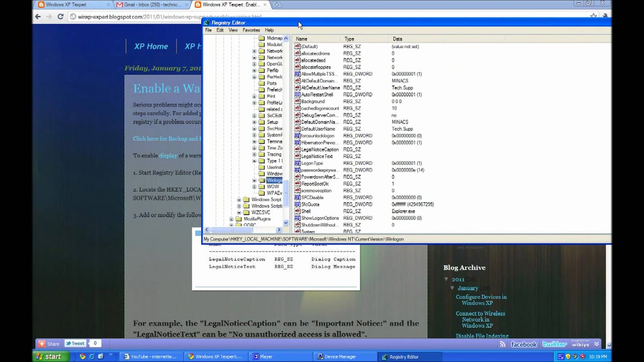Click the XP Home navigation link
The height and width of the screenshot is (362, 644).
click(x=151, y=46)
